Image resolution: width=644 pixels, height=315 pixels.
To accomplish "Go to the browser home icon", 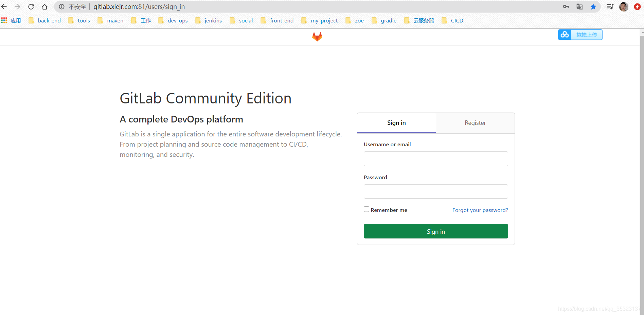I will click(x=44, y=6).
